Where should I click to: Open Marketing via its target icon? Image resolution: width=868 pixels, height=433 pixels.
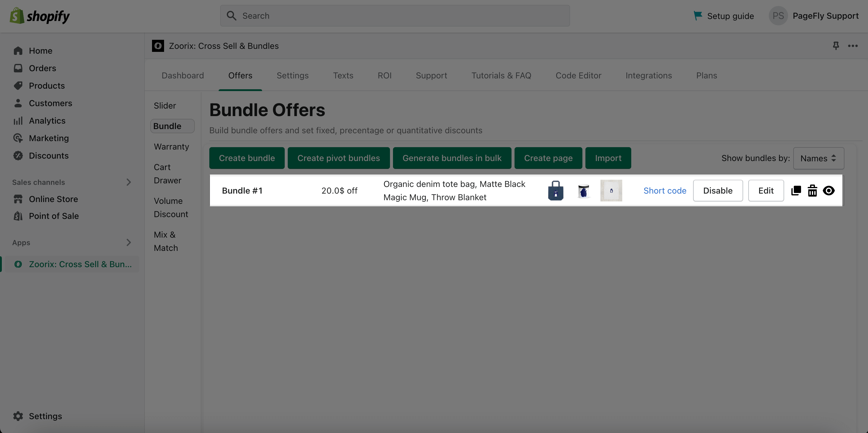(x=18, y=138)
